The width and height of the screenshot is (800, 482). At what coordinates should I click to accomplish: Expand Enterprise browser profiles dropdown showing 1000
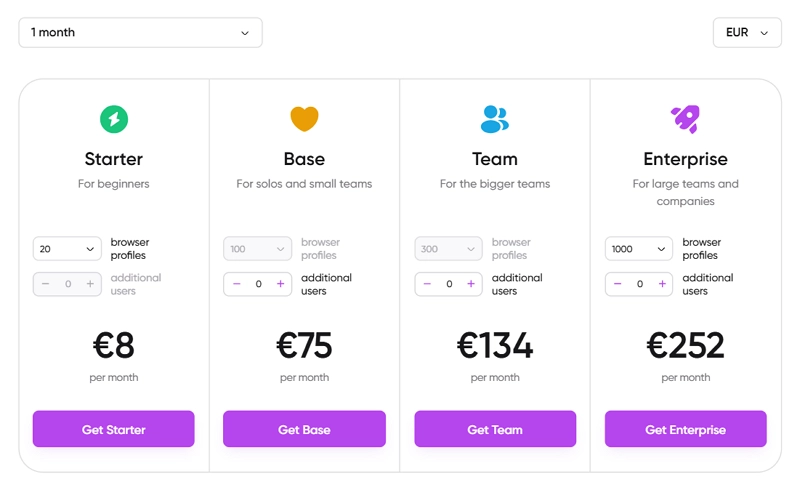click(x=639, y=249)
